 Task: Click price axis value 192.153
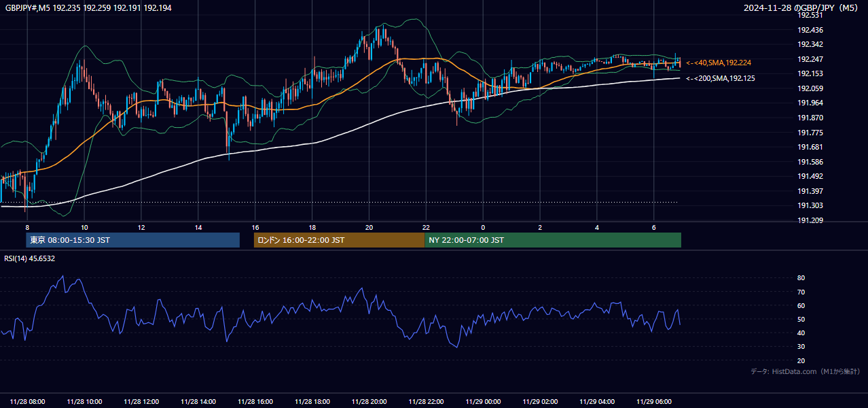click(810, 73)
